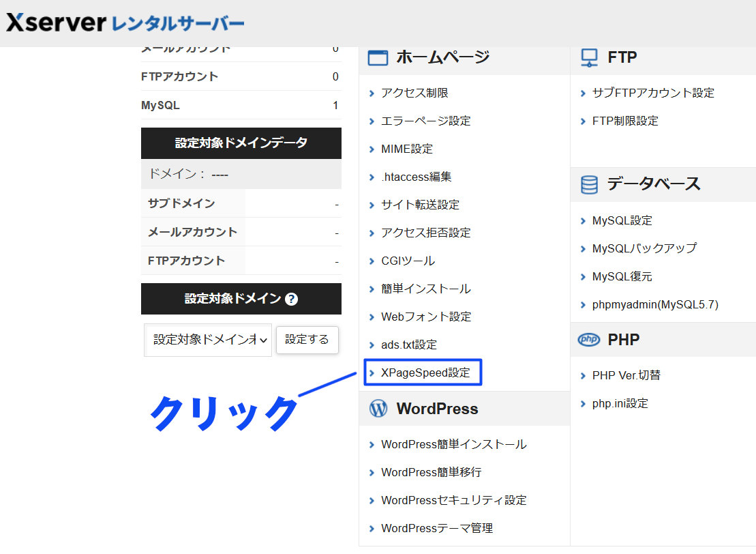This screenshot has height=554, width=756.
Task: Click the MySQL row in account summary
Action: tap(241, 105)
